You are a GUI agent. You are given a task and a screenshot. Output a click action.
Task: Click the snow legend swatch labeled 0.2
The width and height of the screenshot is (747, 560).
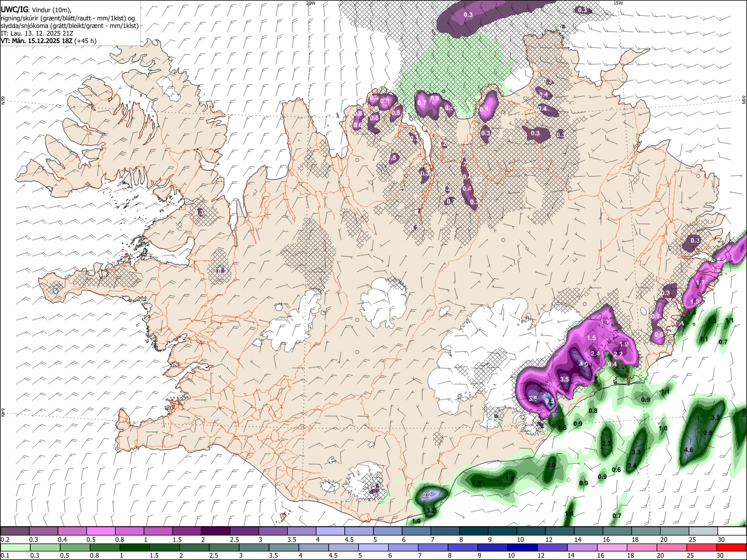click(x=15, y=531)
